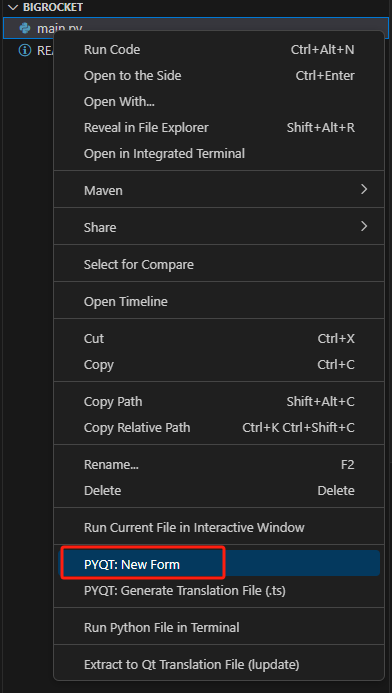Choose Delete from the context menu
Screen dimensions: 392x693
click(219, 491)
